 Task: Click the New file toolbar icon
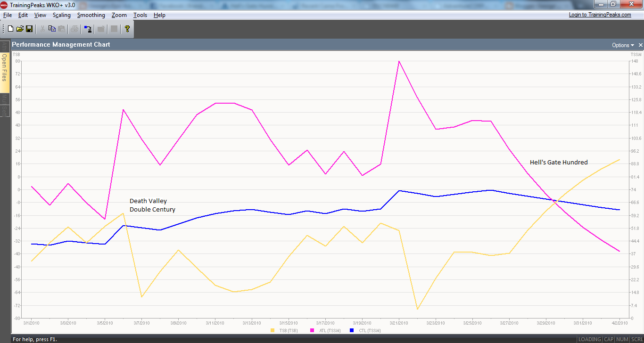10,29
